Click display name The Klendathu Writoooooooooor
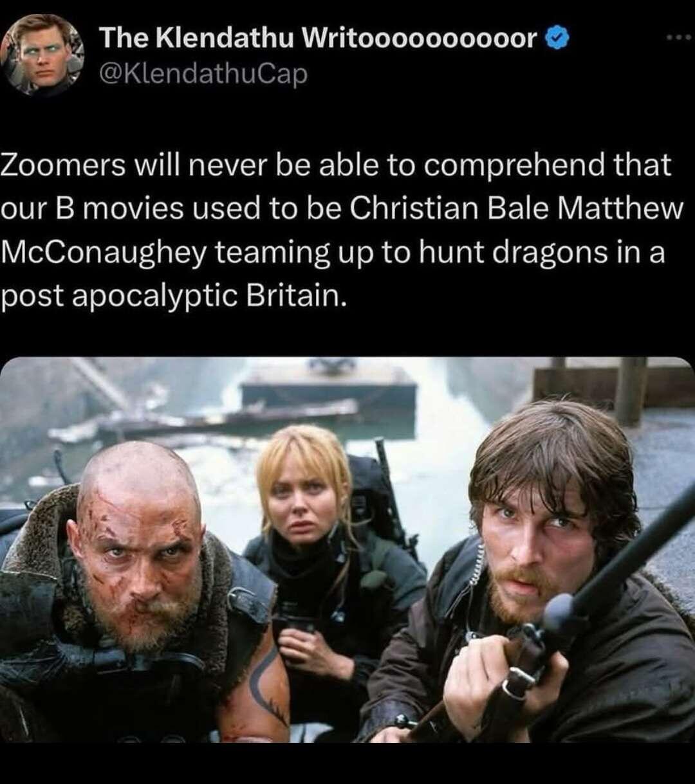Screen dimensions: 695x784 tap(318, 39)
